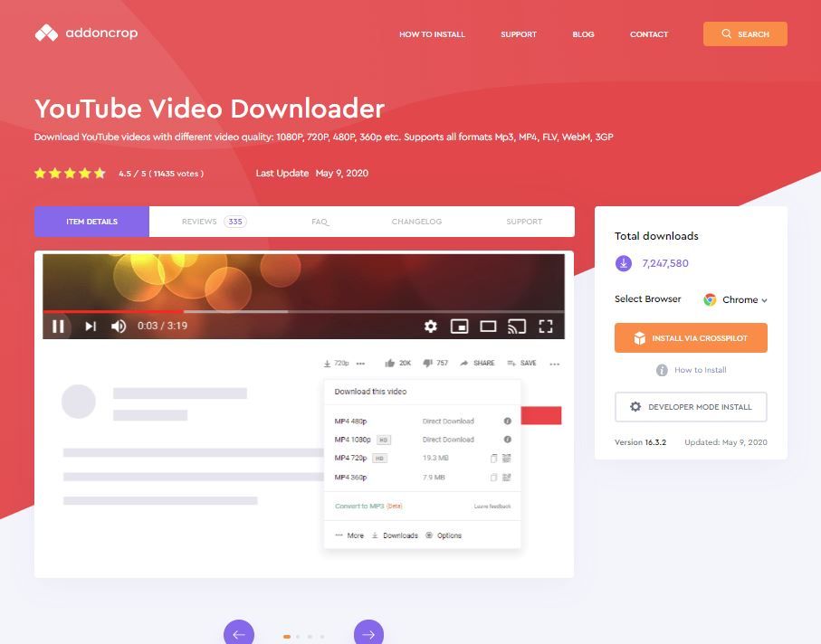
Task: Show QR code icon for MP4 720p
Action: 506,459
